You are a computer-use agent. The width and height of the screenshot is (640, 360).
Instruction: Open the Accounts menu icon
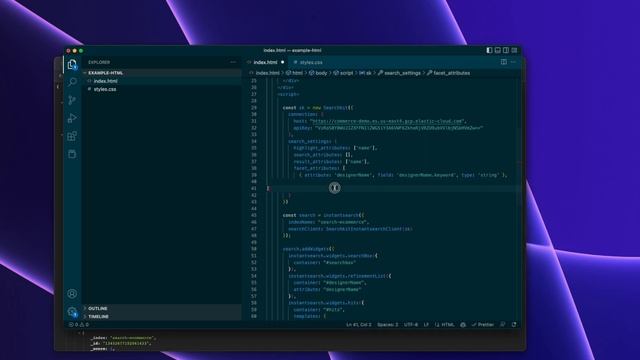click(72, 293)
